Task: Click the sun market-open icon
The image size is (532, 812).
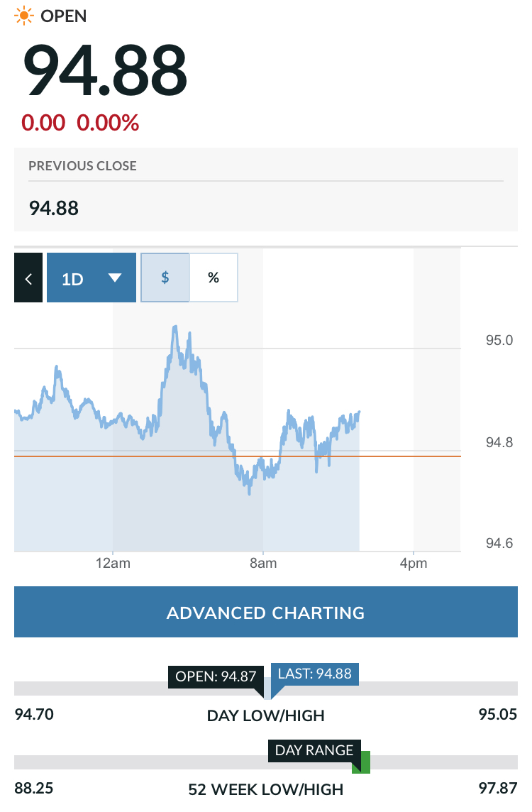Action: pos(24,16)
